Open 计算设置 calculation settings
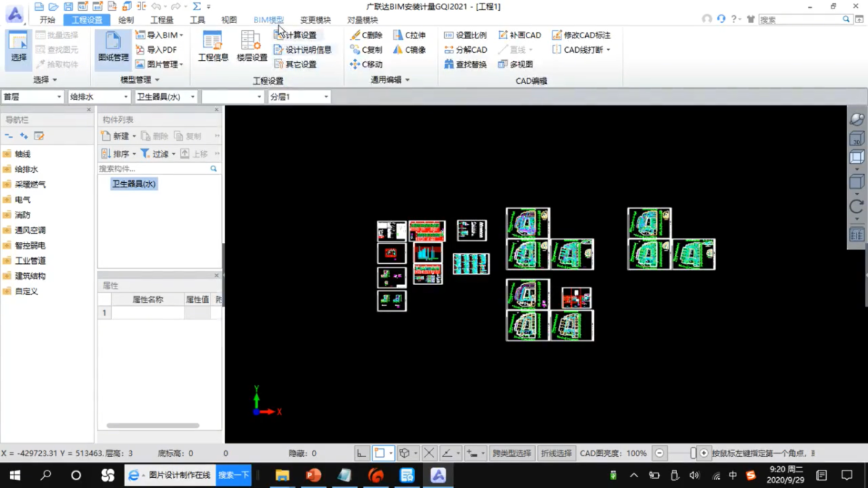 (x=295, y=35)
